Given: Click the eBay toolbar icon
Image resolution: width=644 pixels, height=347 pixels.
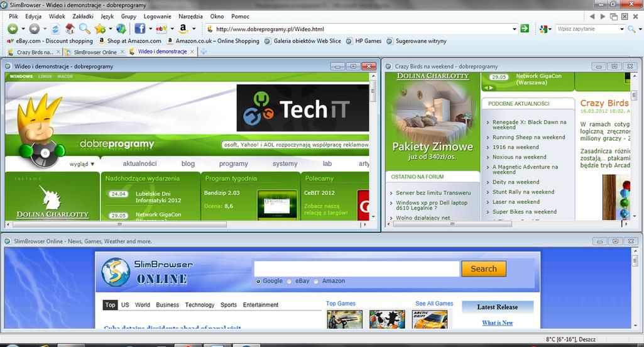Looking at the screenshot, I should [x=161, y=29].
